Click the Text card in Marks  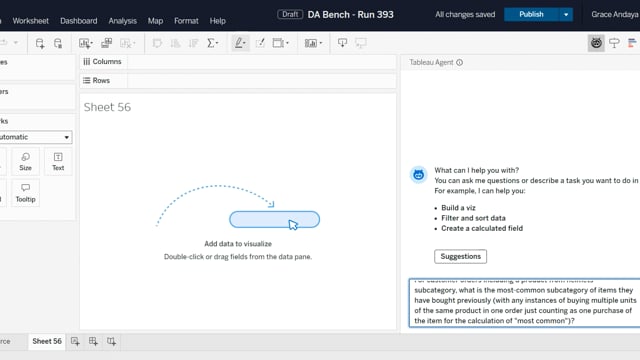point(58,162)
